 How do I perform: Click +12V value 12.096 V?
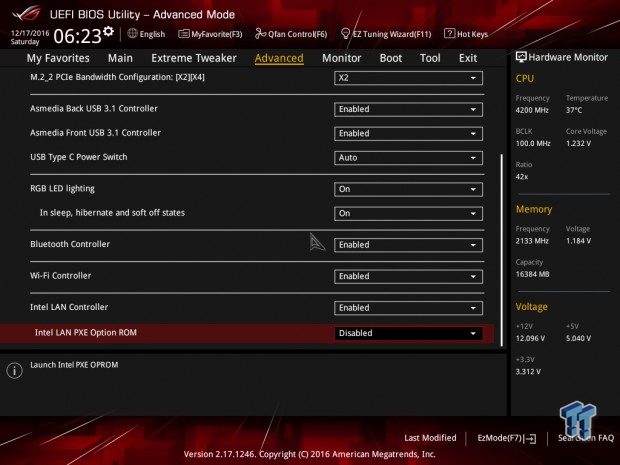point(530,338)
